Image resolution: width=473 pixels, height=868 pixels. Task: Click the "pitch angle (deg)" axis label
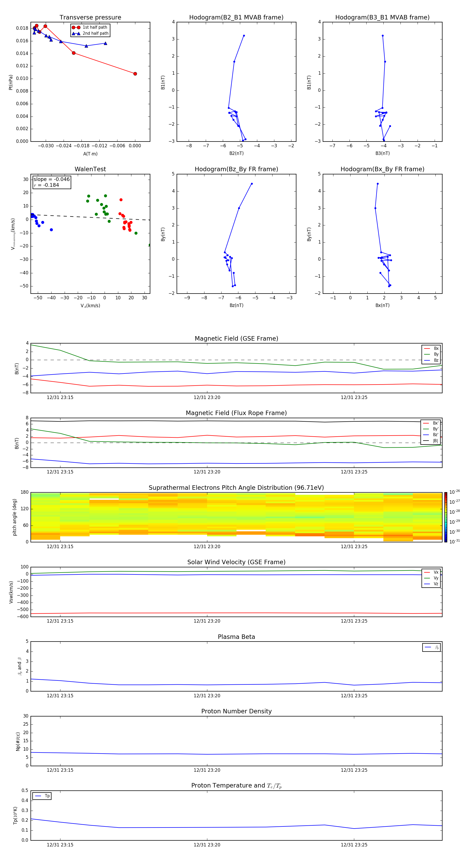click(14, 517)
